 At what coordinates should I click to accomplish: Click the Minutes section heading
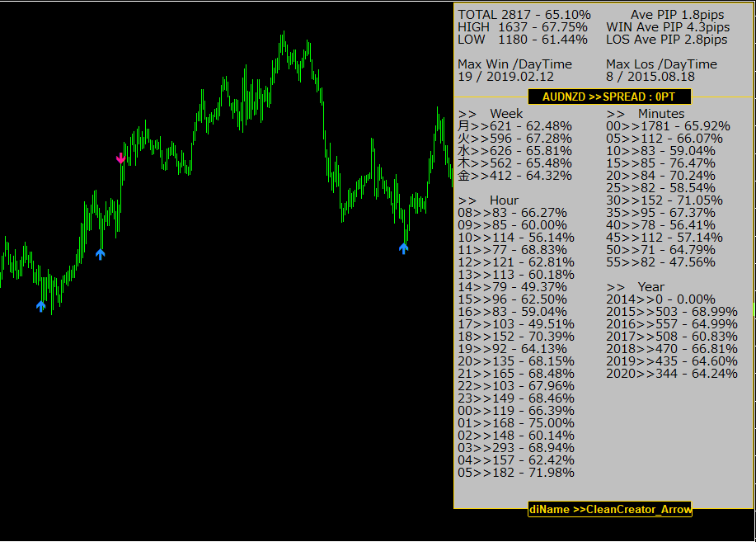[x=645, y=114]
